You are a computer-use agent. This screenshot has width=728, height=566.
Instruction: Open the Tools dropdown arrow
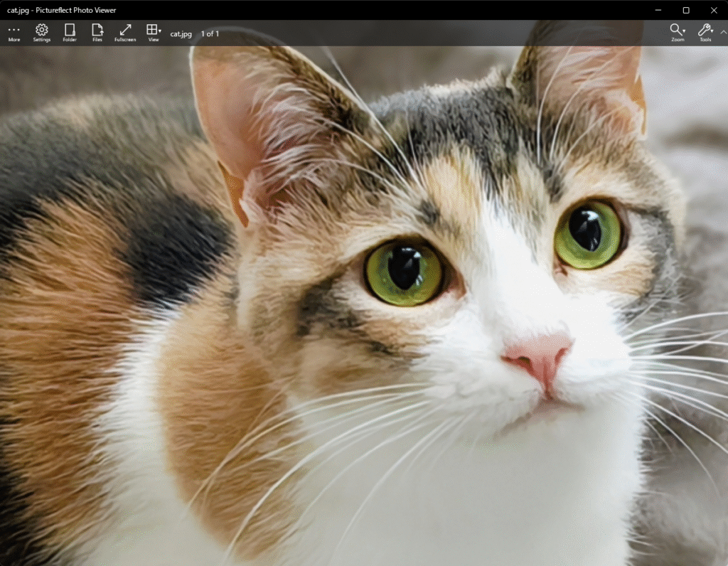point(713,31)
